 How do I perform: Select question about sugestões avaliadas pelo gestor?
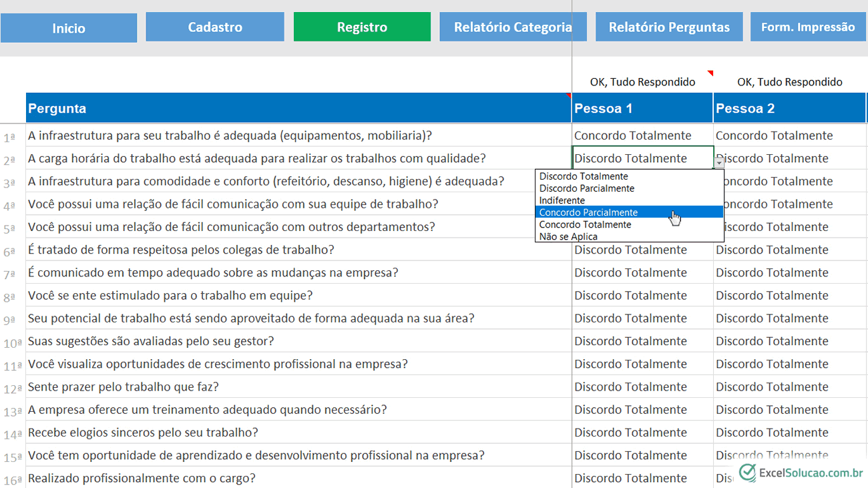click(298, 341)
